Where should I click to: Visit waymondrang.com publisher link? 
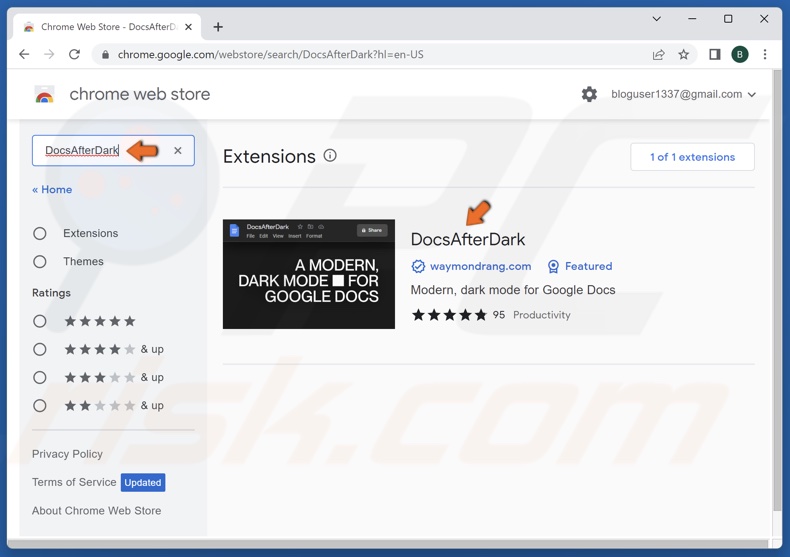point(480,266)
